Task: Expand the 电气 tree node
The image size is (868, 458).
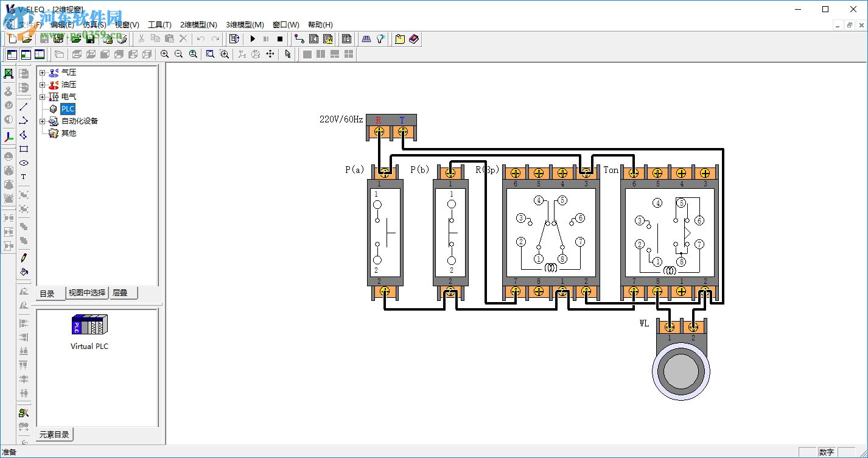Action: pyautogui.click(x=43, y=97)
